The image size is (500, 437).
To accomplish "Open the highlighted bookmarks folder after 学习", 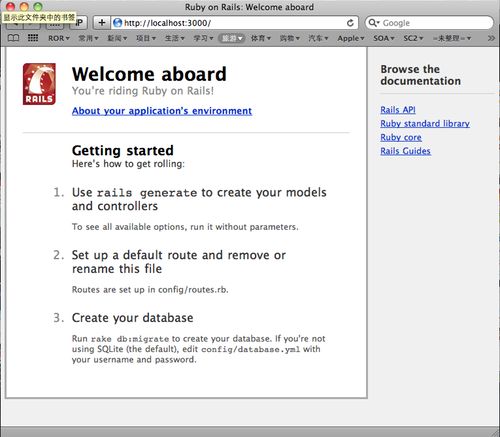I will coord(232,38).
